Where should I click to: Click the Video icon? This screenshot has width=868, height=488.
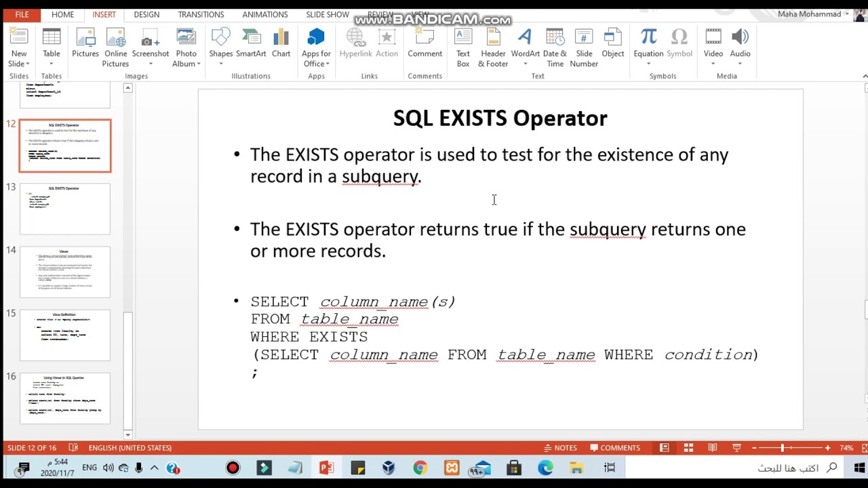(713, 37)
